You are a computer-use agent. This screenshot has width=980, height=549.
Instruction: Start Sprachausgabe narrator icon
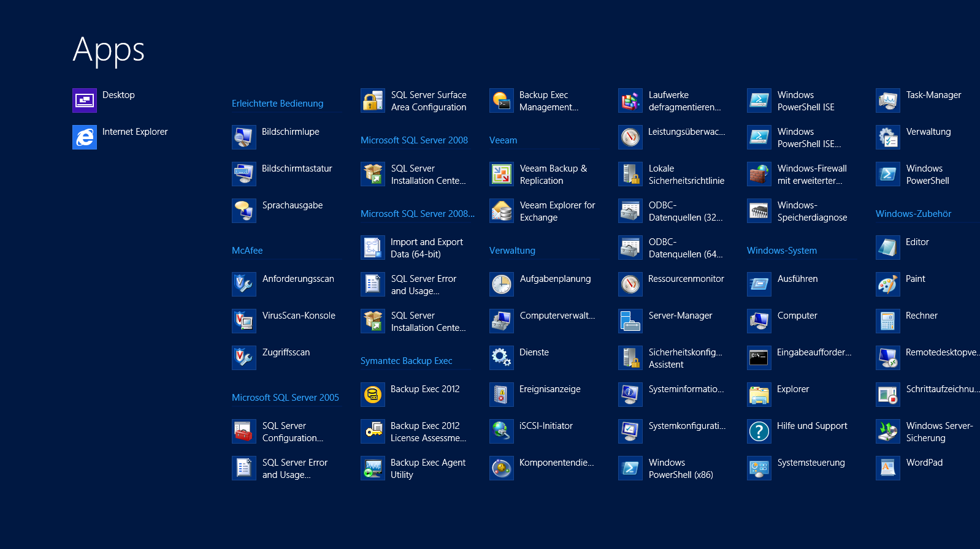[244, 211]
